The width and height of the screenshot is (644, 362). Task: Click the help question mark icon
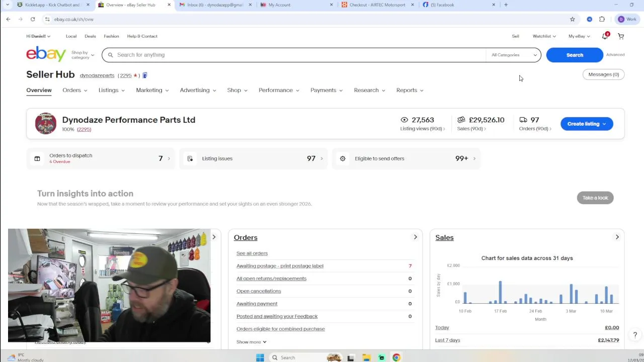click(635, 335)
